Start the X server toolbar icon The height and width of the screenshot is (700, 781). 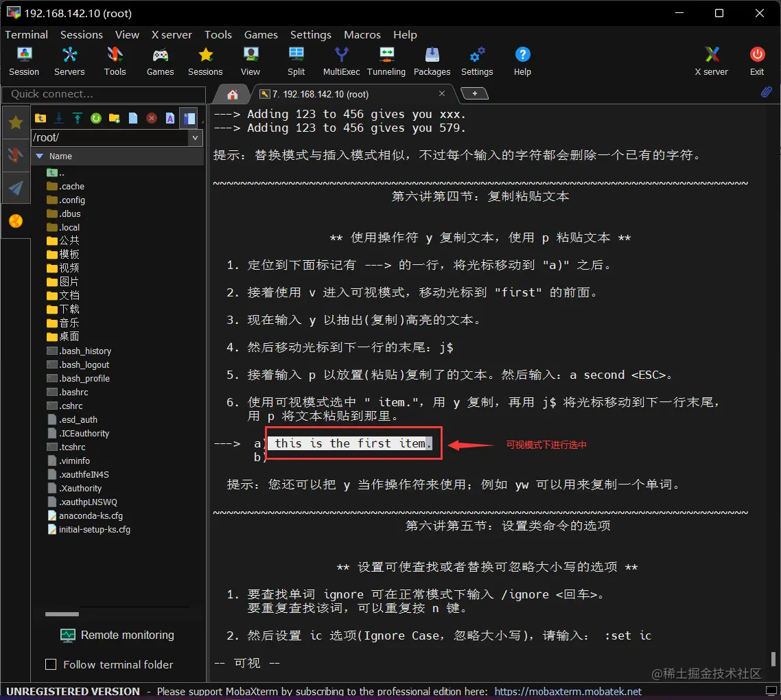[x=711, y=61]
